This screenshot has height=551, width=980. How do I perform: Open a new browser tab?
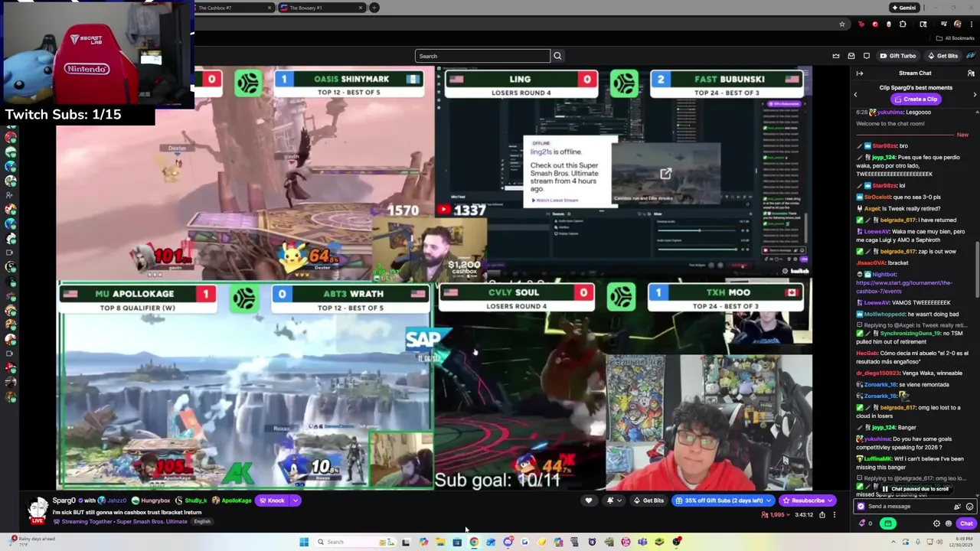click(374, 8)
